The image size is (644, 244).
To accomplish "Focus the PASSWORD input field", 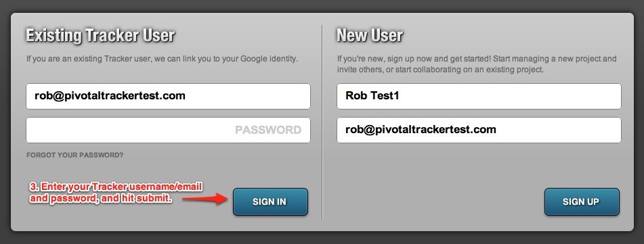I will pos(168,130).
